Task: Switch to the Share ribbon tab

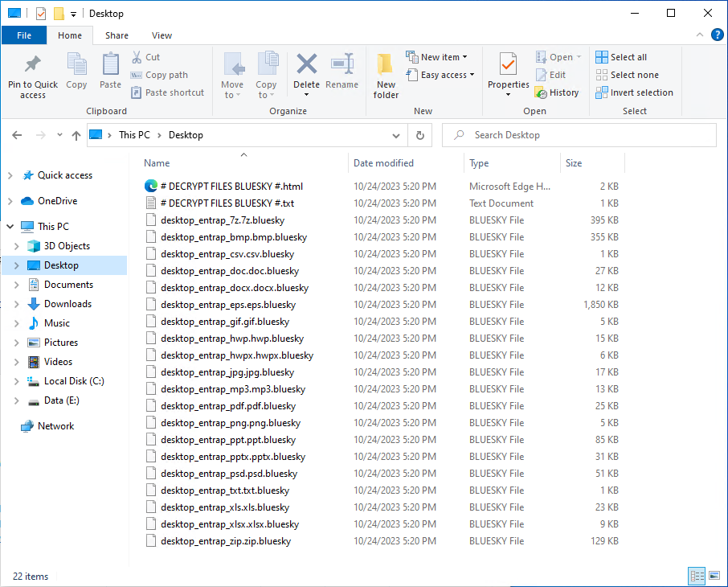Action: [x=117, y=35]
